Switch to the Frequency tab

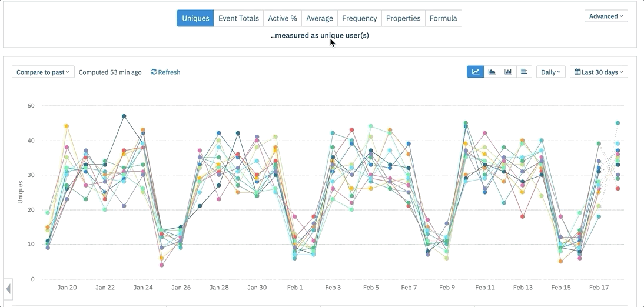[359, 18]
